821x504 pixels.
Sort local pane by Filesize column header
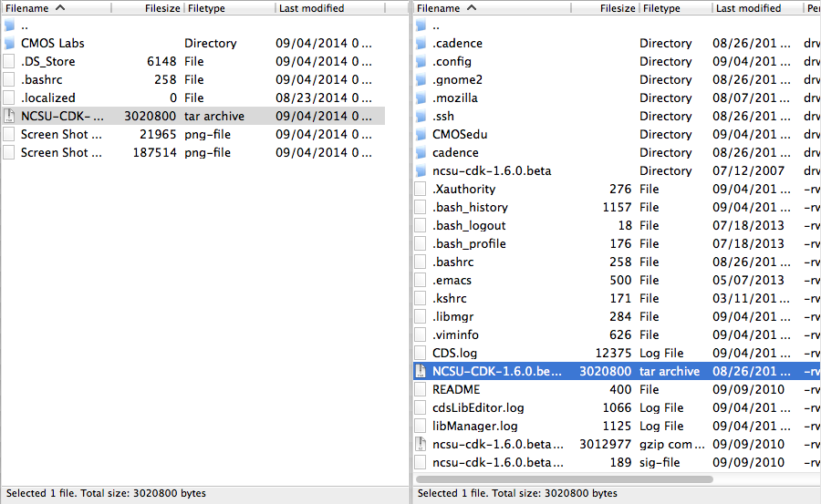coord(148,8)
